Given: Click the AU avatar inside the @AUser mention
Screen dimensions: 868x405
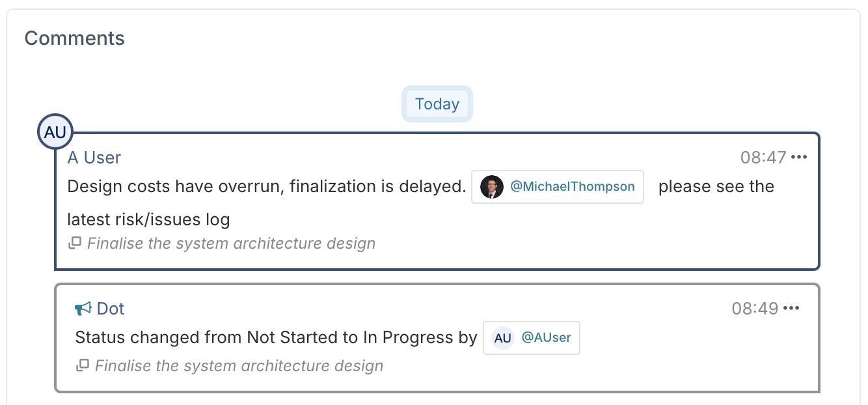Looking at the screenshot, I should 503,338.
